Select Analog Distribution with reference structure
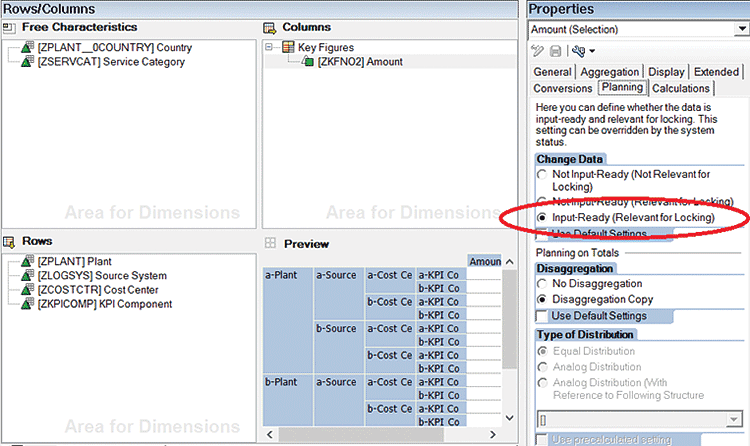 point(542,383)
